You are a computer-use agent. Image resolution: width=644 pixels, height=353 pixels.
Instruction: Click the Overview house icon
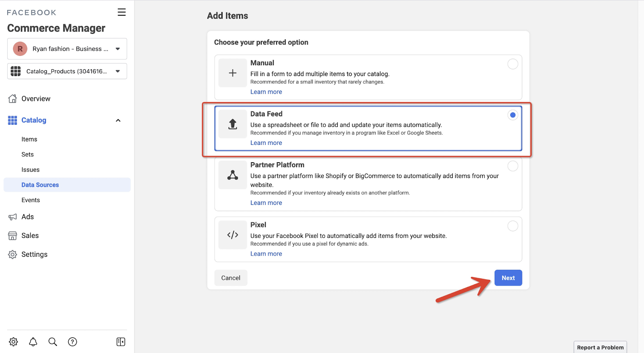coord(12,99)
